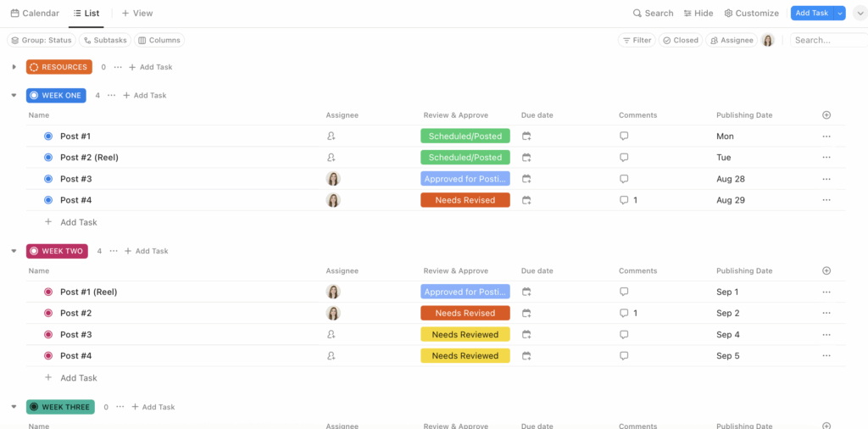Click Add Task beside WEEK THREE header
Image resolution: width=868 pixels, height=429 pixels.
point(153,407)
